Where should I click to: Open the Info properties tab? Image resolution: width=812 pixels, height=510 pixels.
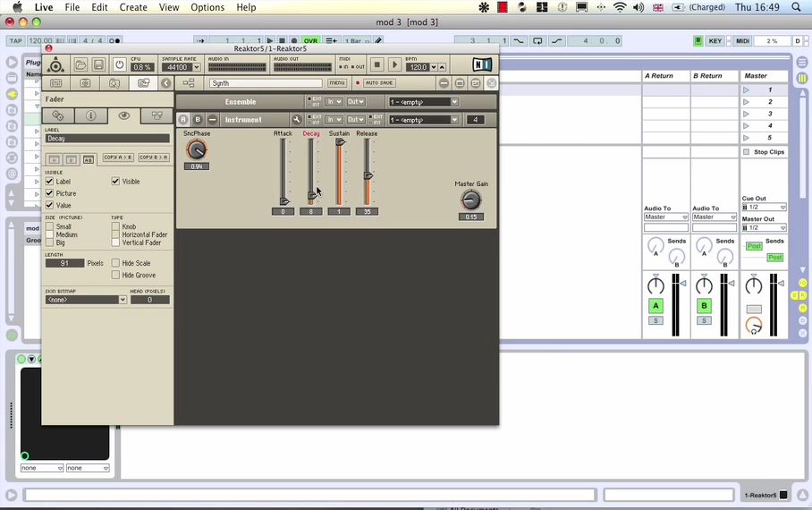pyautogui.click(x=90, y=115)
